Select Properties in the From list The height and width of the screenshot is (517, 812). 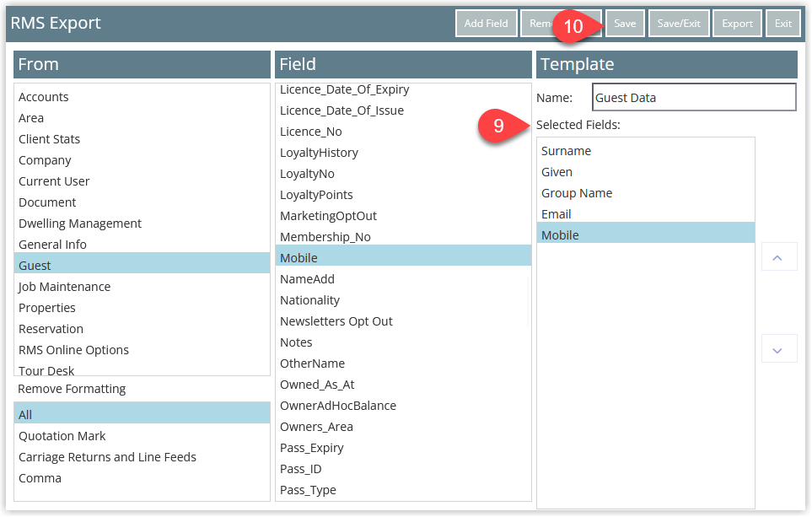142,308
